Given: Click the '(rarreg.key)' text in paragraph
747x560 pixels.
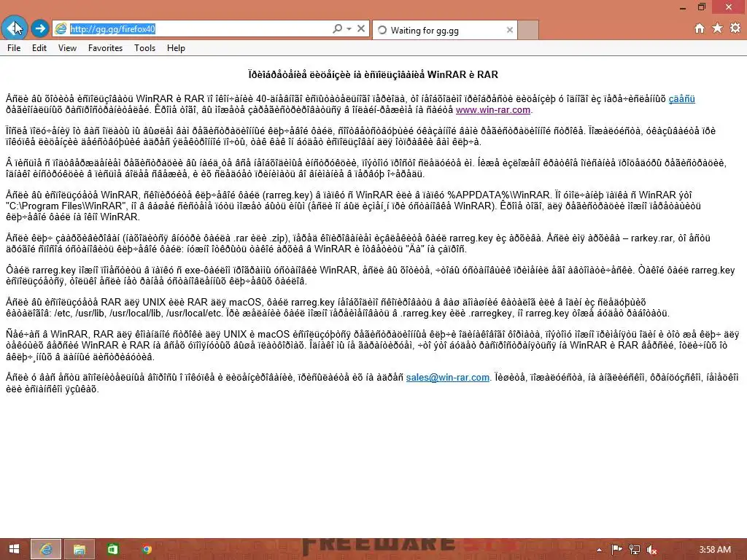Looking at the screenshot, I should tap(287, 195).
